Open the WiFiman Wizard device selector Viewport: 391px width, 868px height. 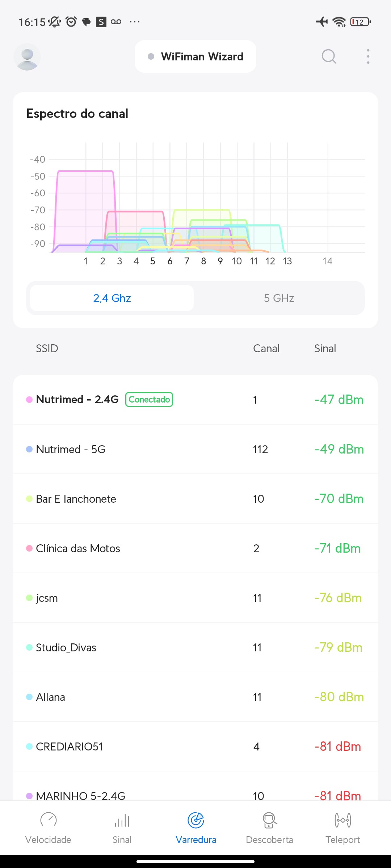(195, 57)
